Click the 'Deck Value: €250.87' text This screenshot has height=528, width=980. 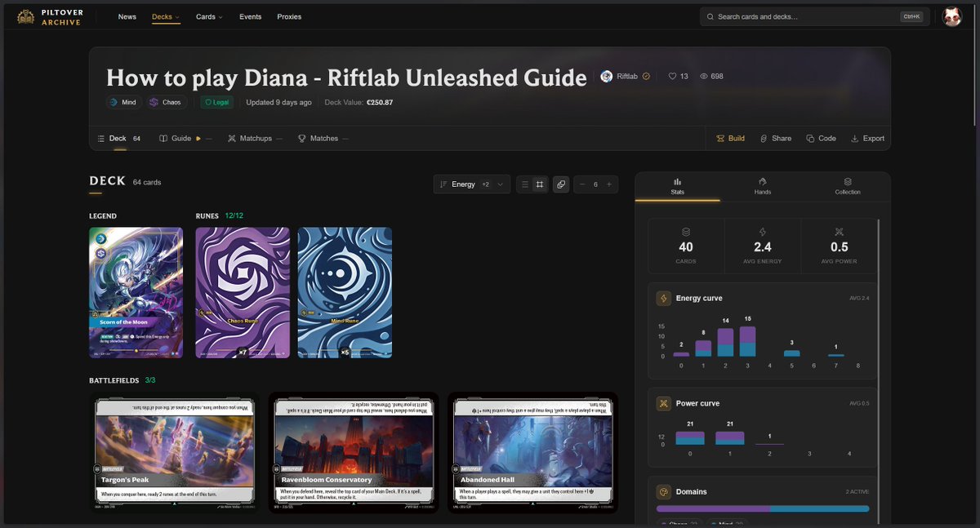tap(359, 103)
